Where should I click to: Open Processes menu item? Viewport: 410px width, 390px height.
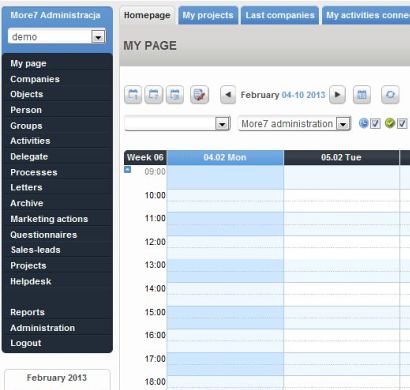click(57, 172)
